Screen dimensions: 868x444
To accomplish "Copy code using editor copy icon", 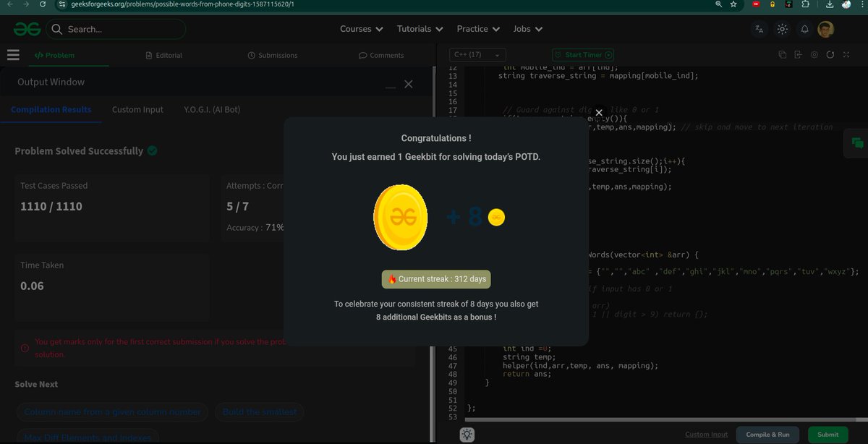I will pyautogui.click(x=782, y=55).
